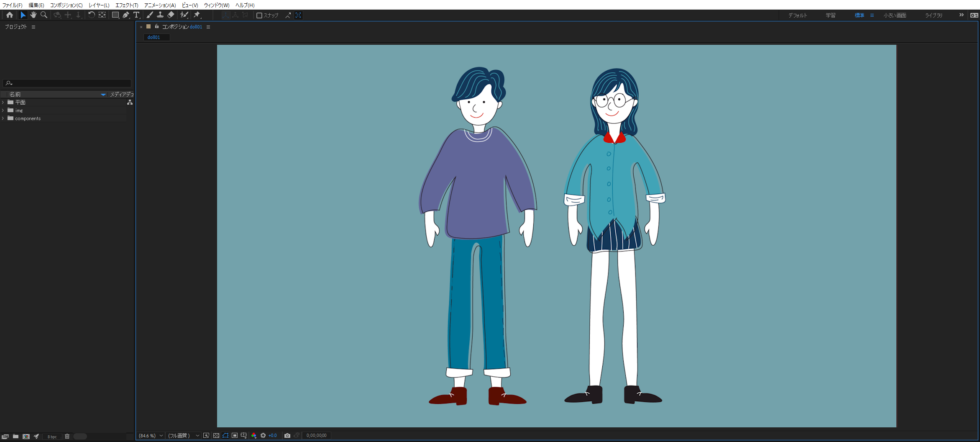Expand the 平面 folder
980x442 pixels.
[x=3, y=102]
